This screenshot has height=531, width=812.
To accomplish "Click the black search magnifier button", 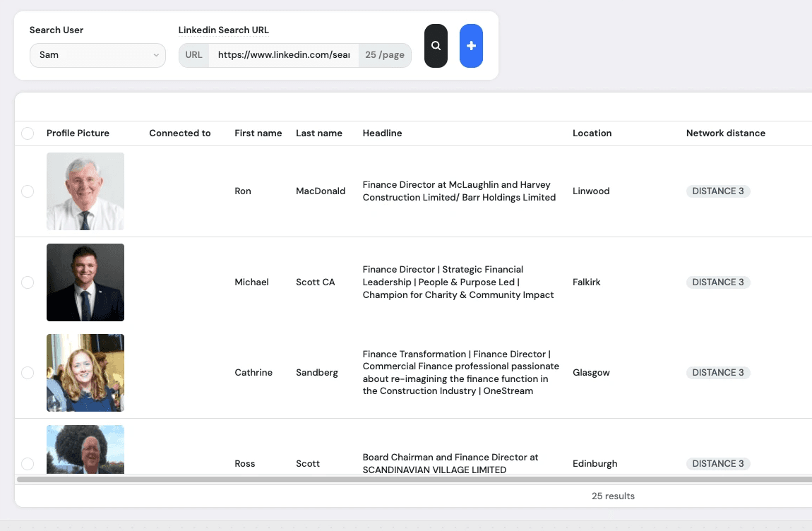I will [436, 46].
